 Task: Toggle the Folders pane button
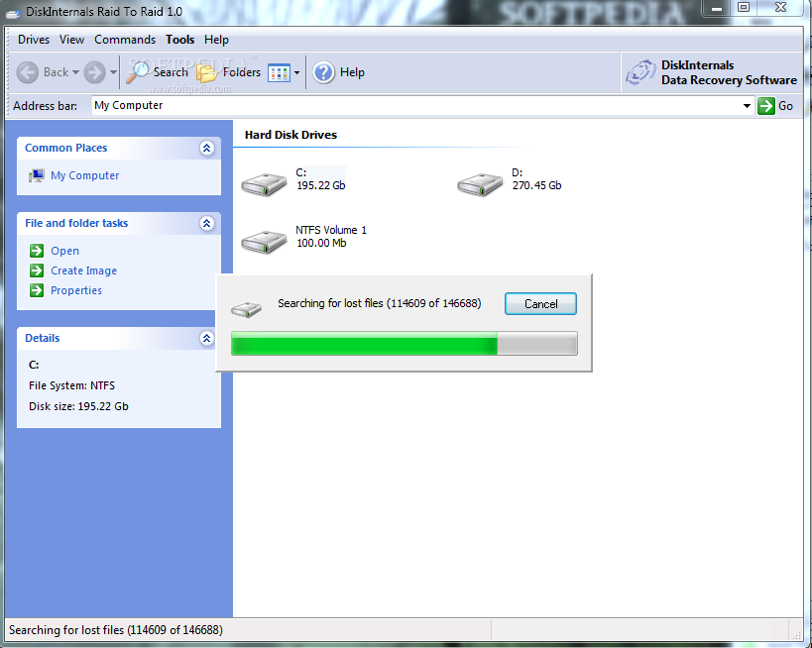228,72
